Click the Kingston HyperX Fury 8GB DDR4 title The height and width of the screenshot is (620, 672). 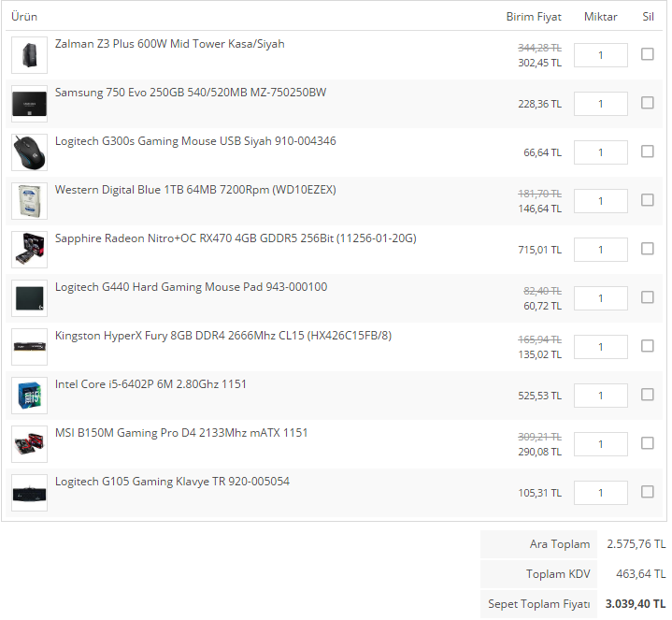(223, 336)
